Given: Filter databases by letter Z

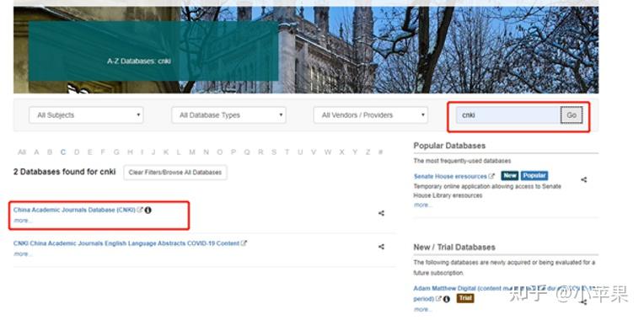Looking at the screenshot, I should (x=368, y=152).
